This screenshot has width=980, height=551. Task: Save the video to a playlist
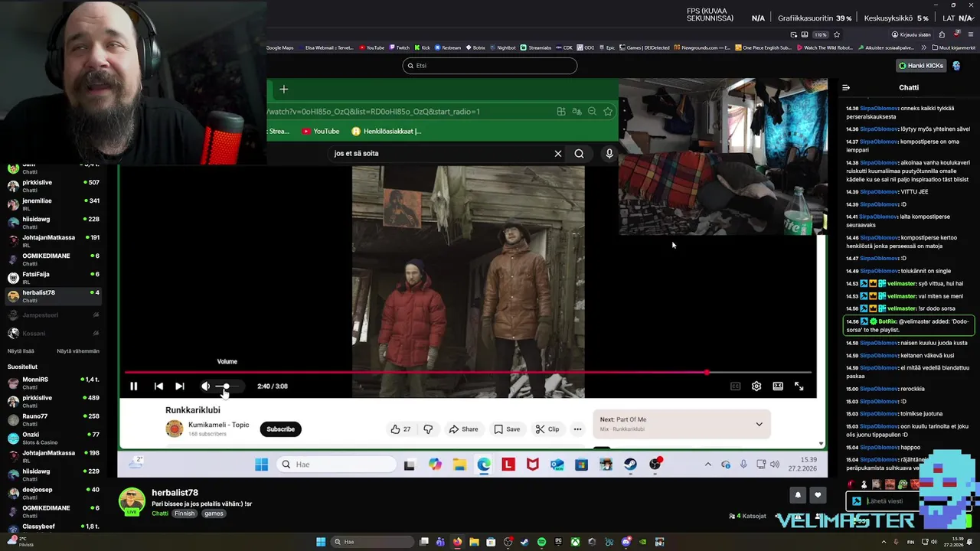pos(507,429)
